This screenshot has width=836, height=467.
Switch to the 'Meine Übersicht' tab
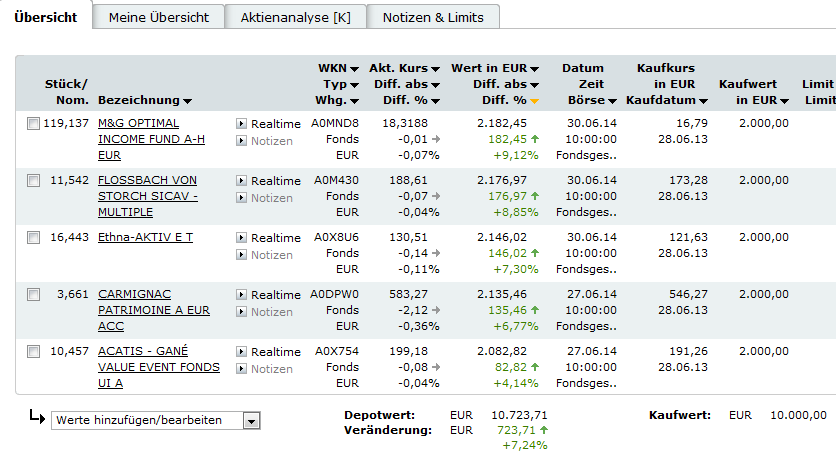[x=159, y=17]
